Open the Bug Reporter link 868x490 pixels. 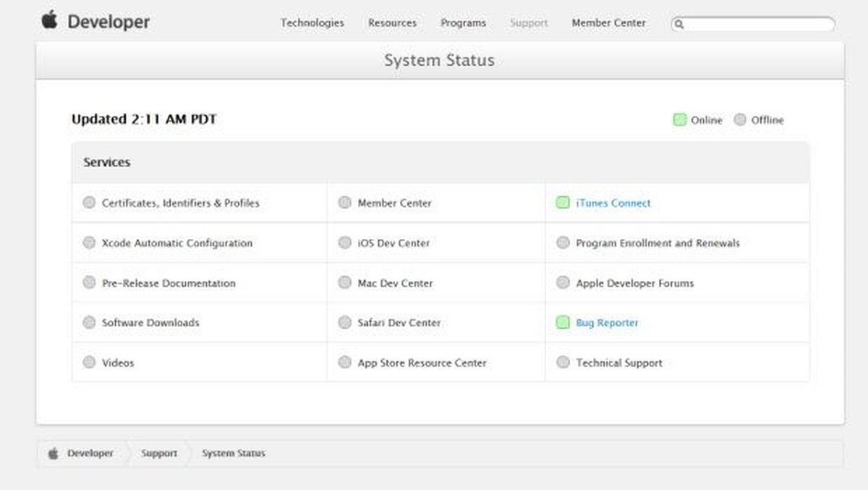coord(607,323)
